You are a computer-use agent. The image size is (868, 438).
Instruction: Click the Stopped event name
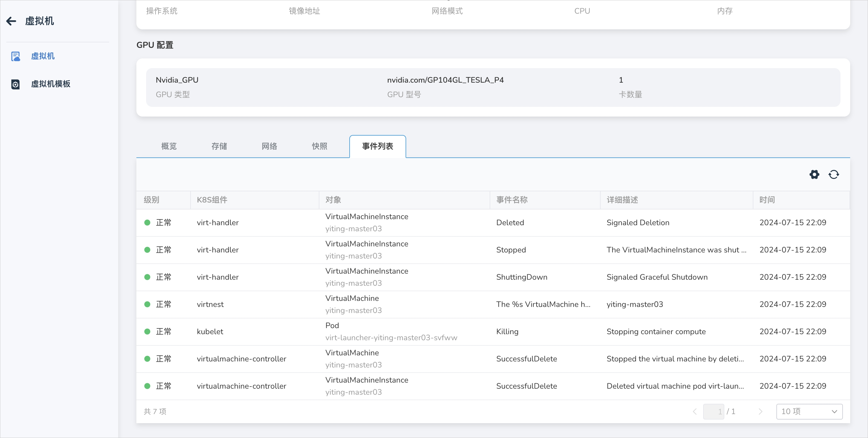pyautogui.click(x=511, y=250)
